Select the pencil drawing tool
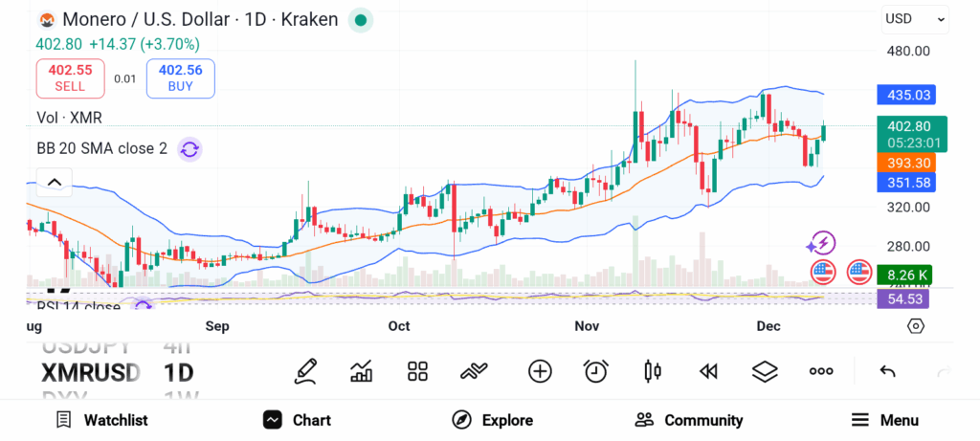The image size is (980, 441). [305, 371]
